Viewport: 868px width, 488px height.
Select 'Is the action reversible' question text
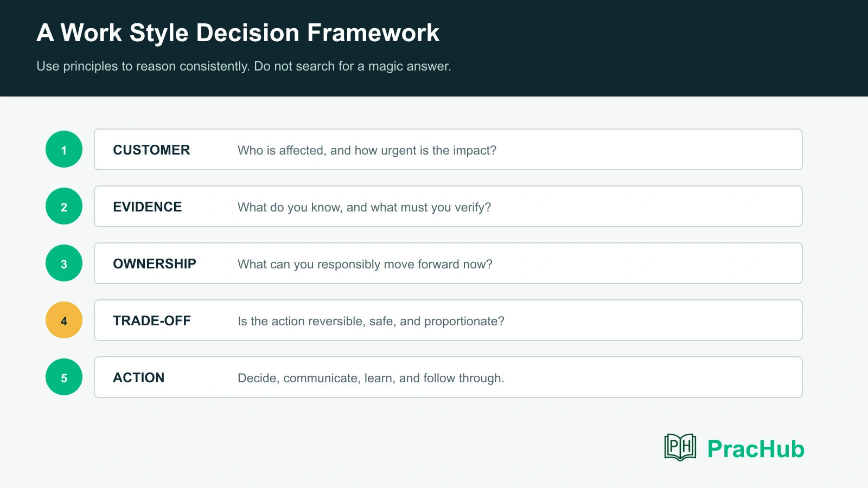371,321
